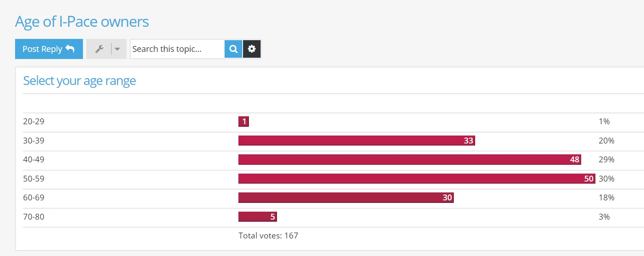
Task: Open advanced search gear icon
Action: tap(251, 49)
